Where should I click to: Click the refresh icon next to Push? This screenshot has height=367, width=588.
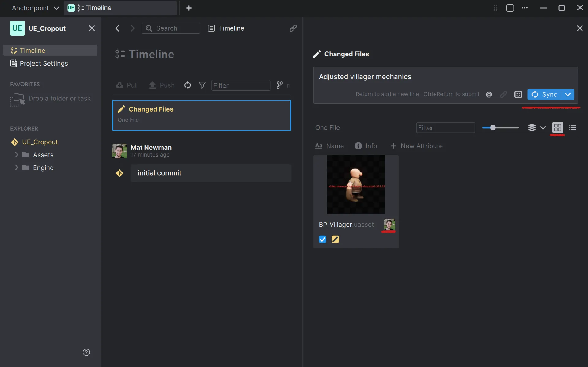188,85
